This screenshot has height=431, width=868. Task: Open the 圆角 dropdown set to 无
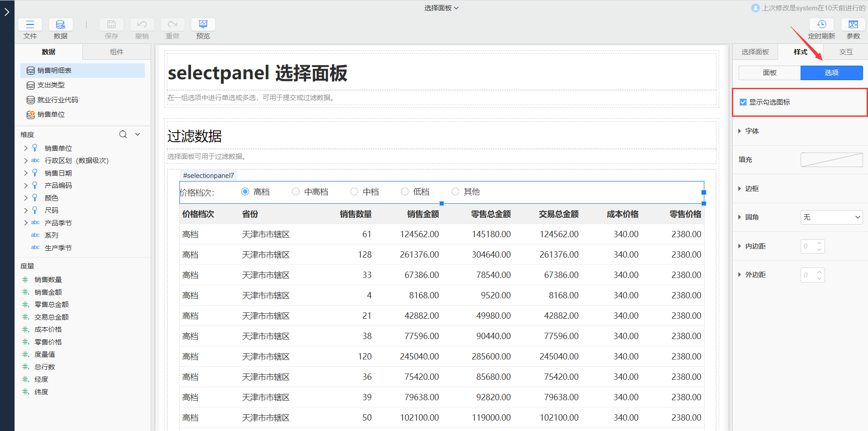(831, 217)
